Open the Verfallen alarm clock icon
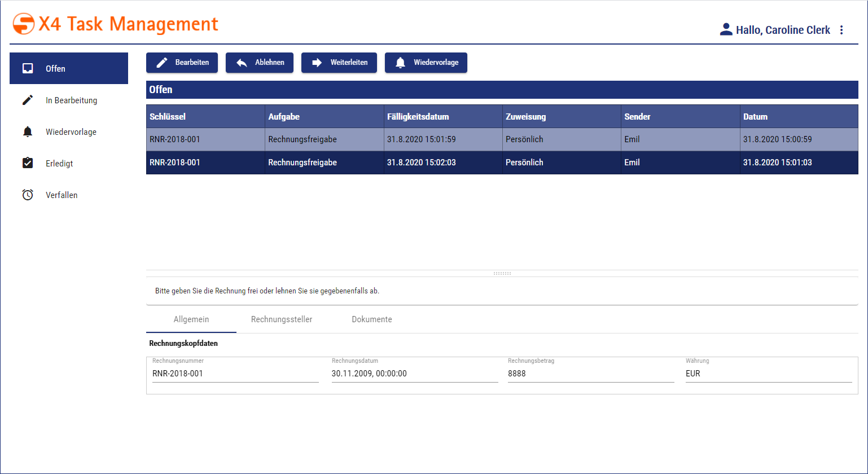 coord(27,195)
